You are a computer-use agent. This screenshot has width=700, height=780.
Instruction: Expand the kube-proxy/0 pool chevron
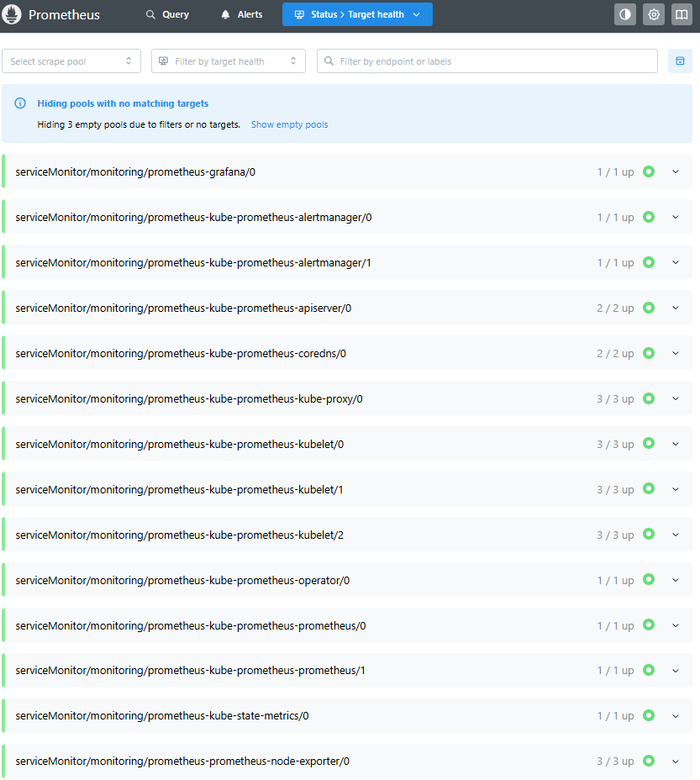(675, 398)
